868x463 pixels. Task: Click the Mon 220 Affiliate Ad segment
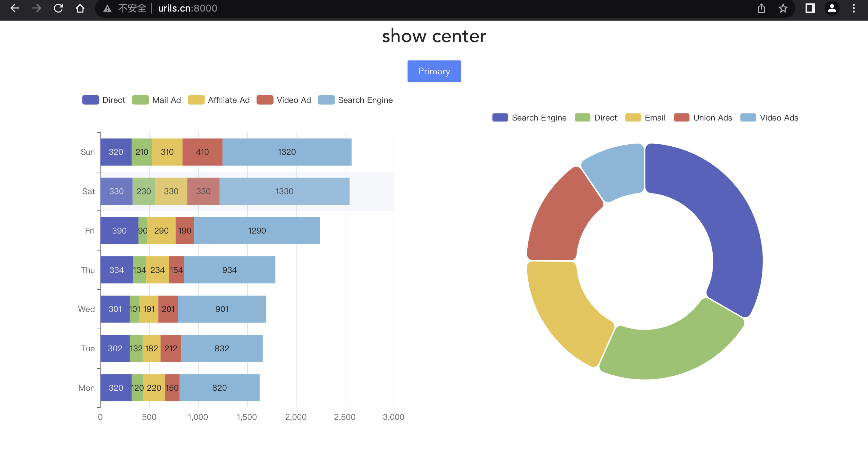tap(154, 388)
